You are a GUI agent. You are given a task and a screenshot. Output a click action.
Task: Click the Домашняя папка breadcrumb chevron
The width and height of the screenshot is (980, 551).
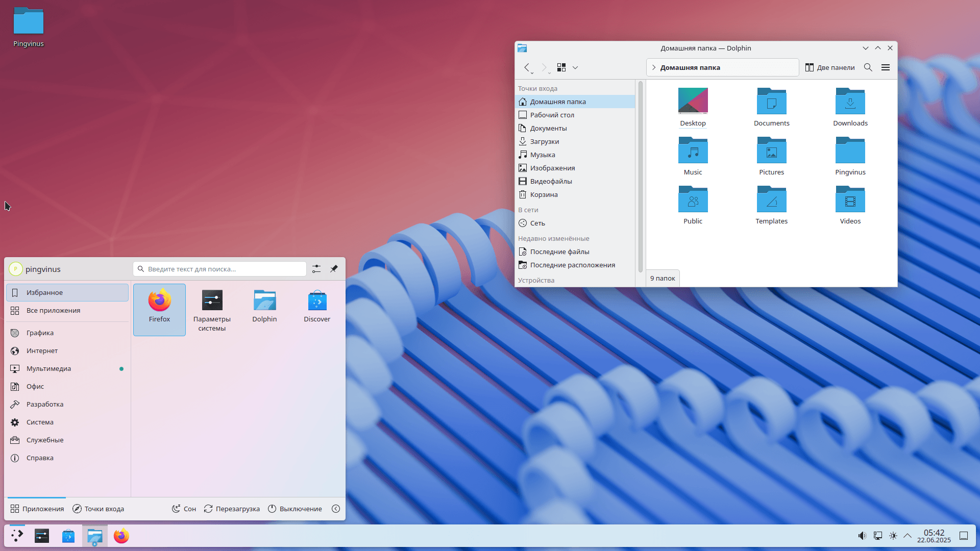click(654, 67)
